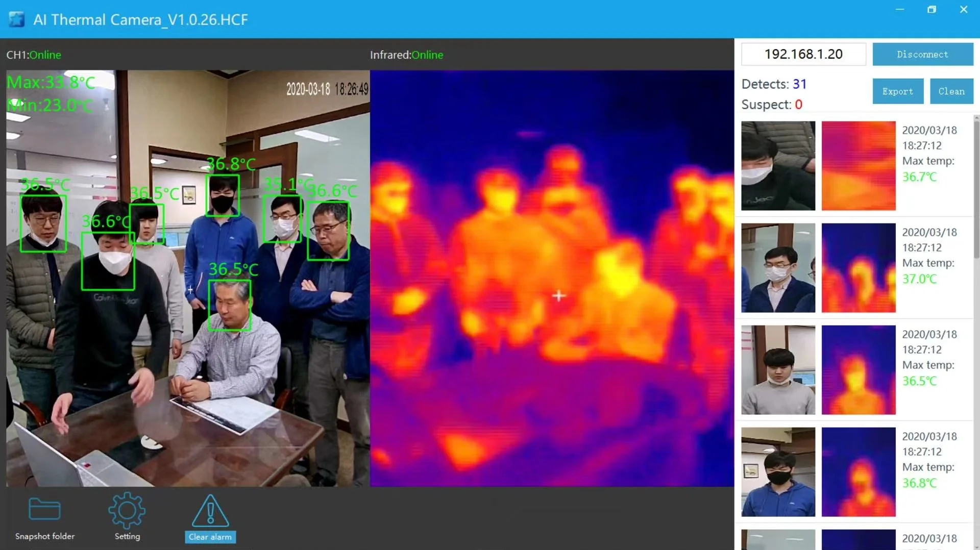980x550 pixels.
Task: Click the Clear alarm warning icon
Action: [210, 510]
